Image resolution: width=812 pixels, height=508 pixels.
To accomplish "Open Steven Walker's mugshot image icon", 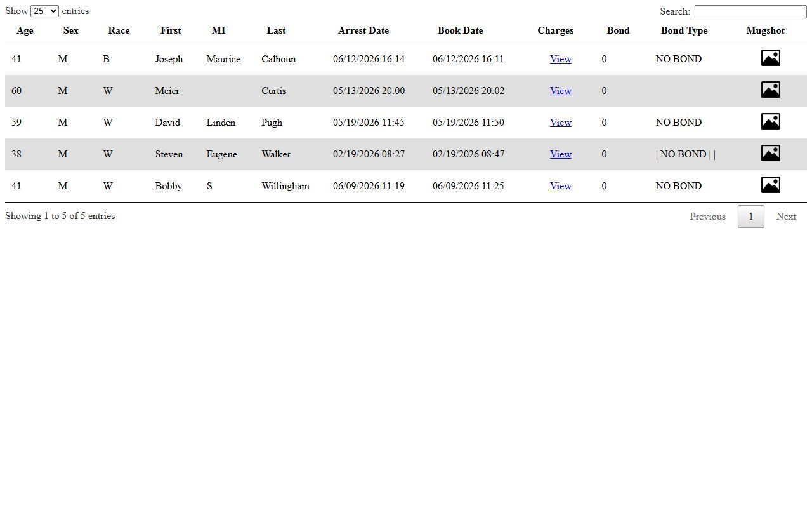I will (x=770, y=154).
